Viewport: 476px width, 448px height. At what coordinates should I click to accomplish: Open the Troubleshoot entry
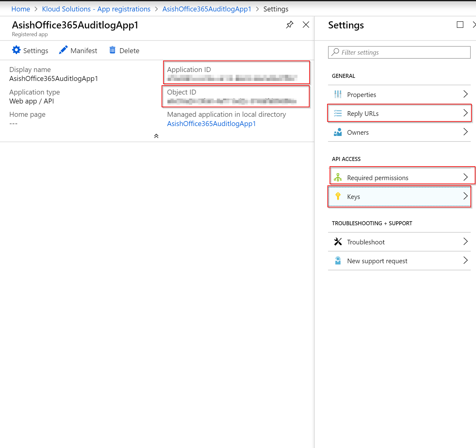click(x=366, y=242)
